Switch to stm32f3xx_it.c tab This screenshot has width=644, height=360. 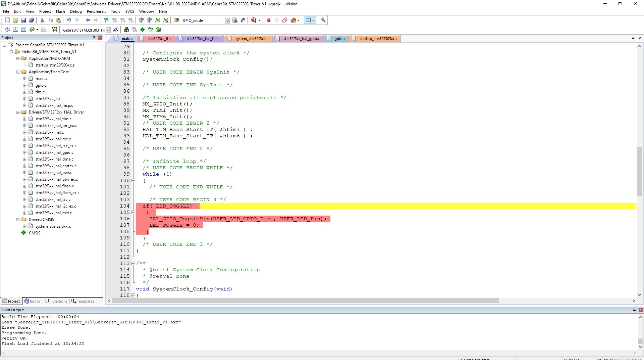click(156, 39)
